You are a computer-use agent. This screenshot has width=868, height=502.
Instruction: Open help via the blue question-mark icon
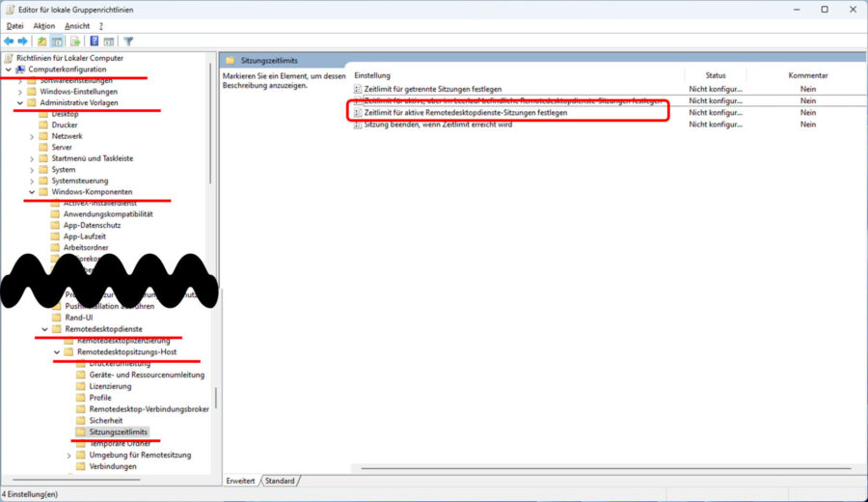tap(95, 42)
